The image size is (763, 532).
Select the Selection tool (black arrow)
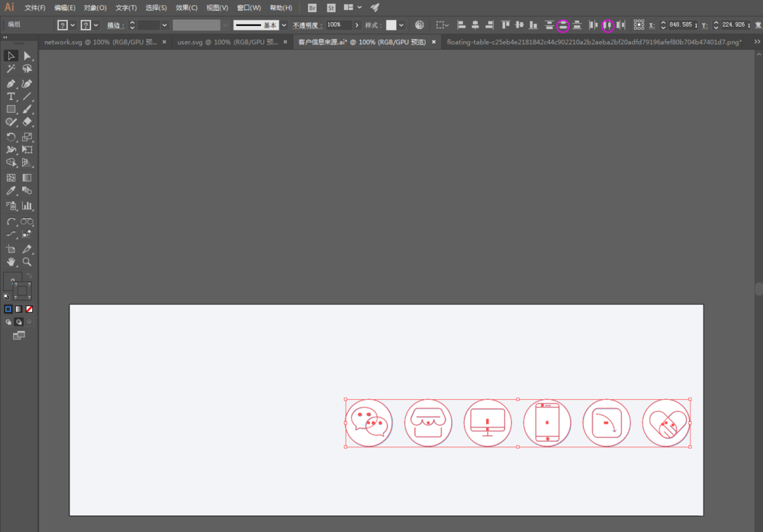pyautogui.click(x=11, y=56)
